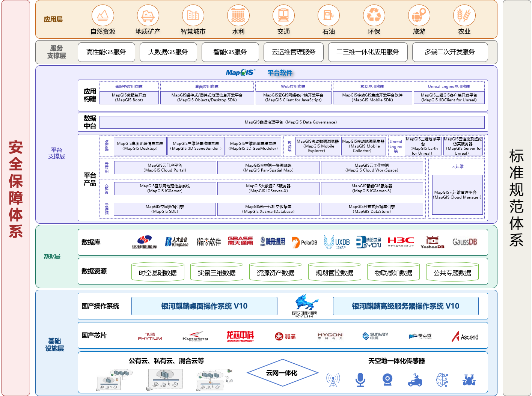Select the 地质矿产 mining cart icon
Image resolution: width=532 pixels, height=396 pixels.
(x=148, y=15)
